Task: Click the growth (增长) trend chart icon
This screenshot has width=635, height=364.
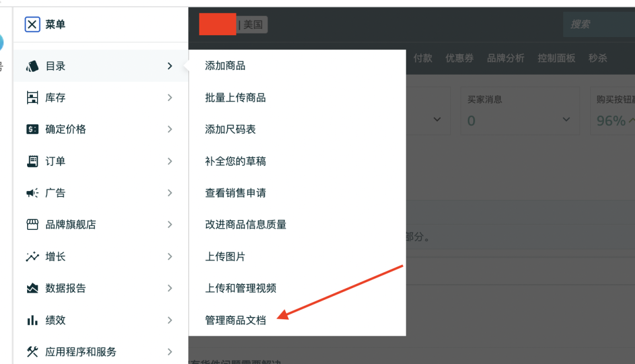Action: coord(32,256)
